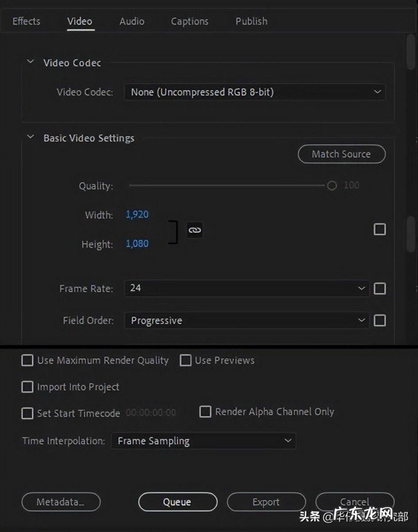Screen dimensions: 418x532
Task: Open the Video Codec dropdown
Action: pyautogui.click(x=254, y=92)
